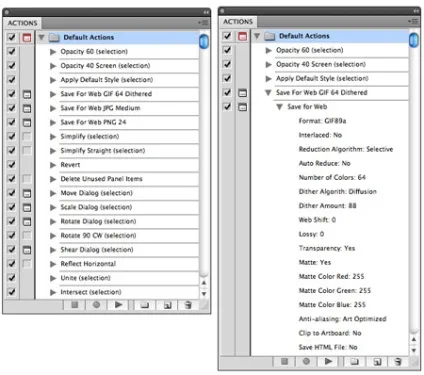Viewport: 424px width, 375px height.
Task: Click 'Dither Amount: 88' parameter text
Action: 327,206
